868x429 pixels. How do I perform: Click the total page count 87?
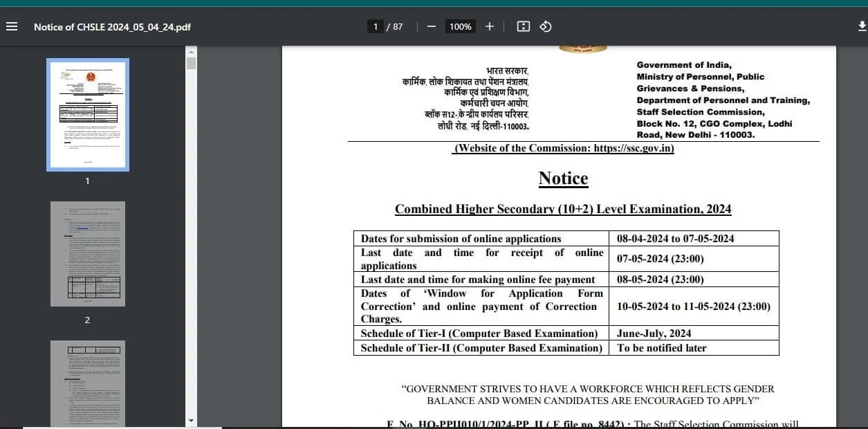point(398,26)
